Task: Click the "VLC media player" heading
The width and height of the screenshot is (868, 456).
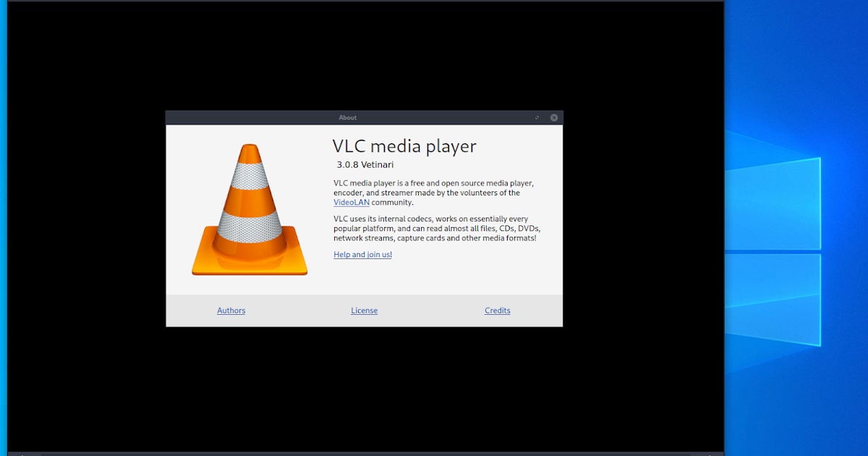Action: pos(404,146)
